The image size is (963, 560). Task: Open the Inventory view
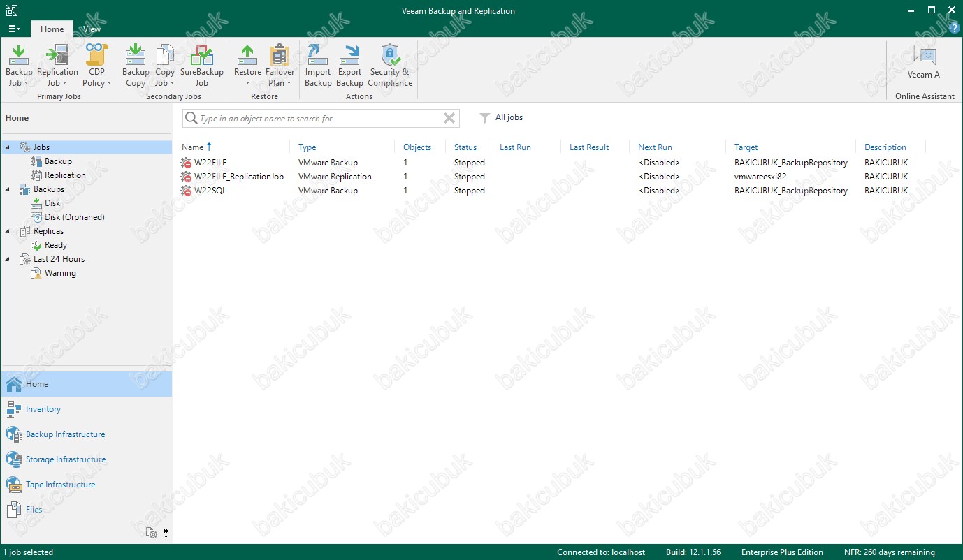coord(43,409)
